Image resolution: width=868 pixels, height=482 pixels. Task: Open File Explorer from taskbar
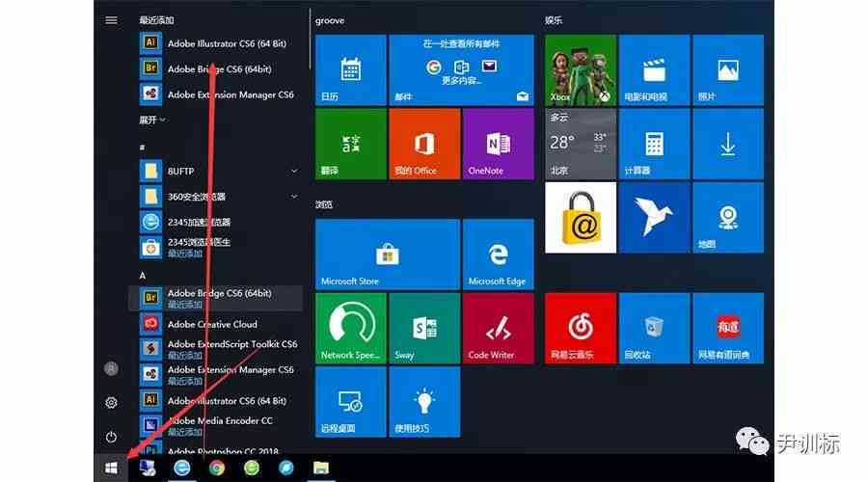(x=320, y=469)
